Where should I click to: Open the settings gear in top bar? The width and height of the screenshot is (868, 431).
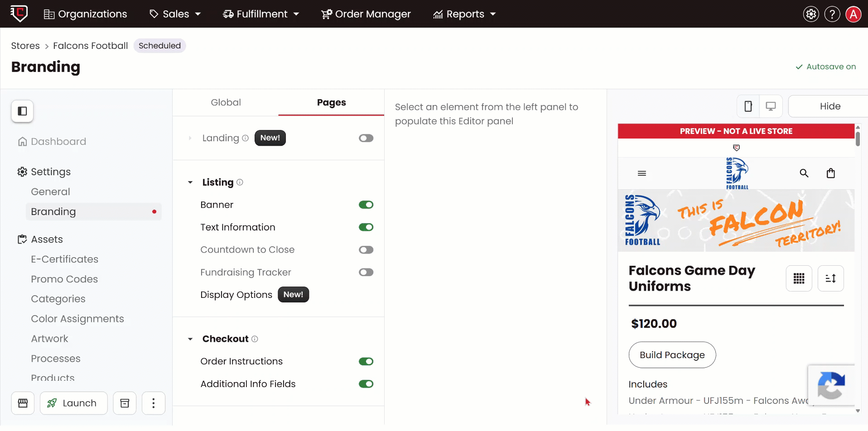811,14
